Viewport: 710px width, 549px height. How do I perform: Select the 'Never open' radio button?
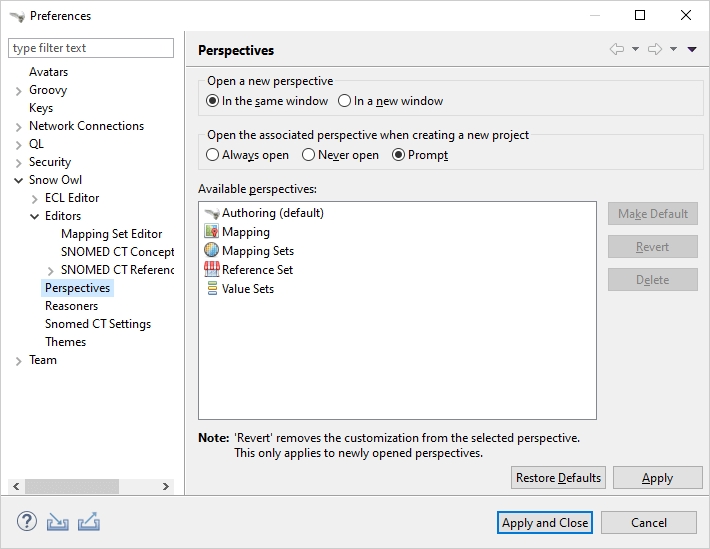(308, 155)
